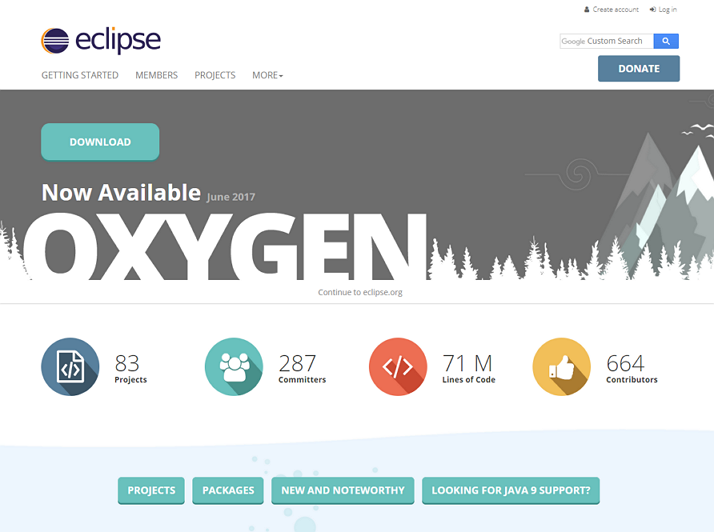Open the PROJECTS navigation menu item
This screenshot has width=714, height=532.
click(215, 75)
